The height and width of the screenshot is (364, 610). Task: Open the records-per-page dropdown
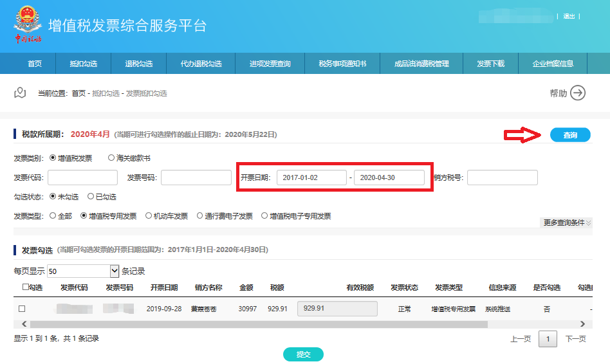pyautogui.click(x=115, y=271)
